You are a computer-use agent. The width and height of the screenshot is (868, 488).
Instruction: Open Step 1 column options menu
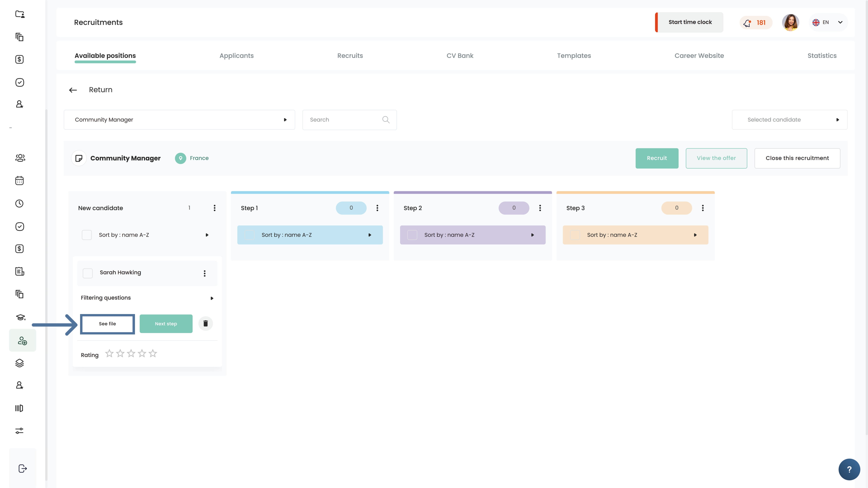(x=377, y=208)
